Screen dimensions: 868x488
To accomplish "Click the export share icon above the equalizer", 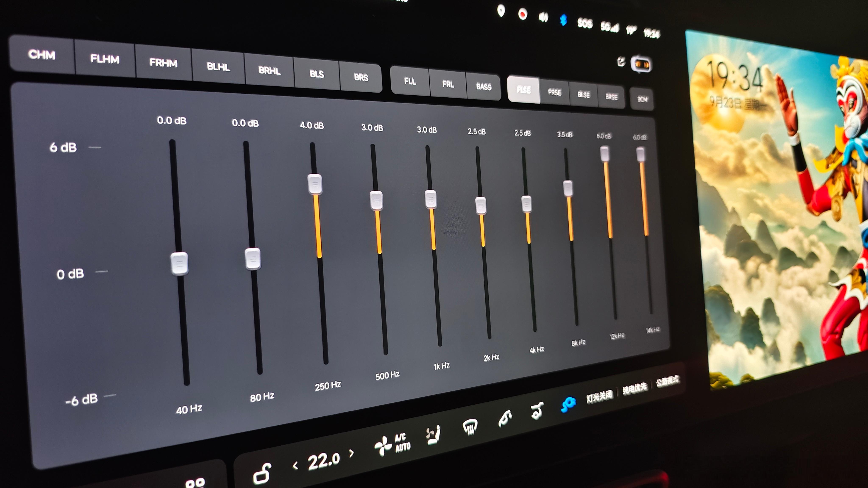I will click(x=621, y=62).
